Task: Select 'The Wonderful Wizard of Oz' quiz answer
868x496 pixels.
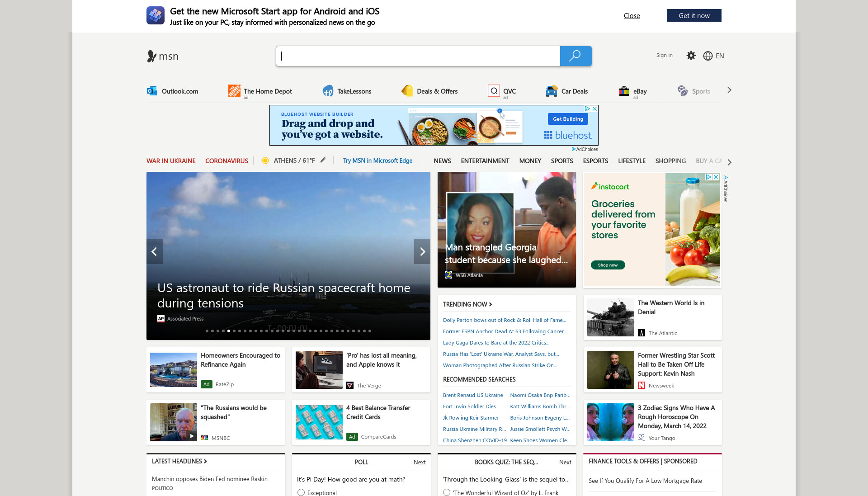Action: click(447, 492)
